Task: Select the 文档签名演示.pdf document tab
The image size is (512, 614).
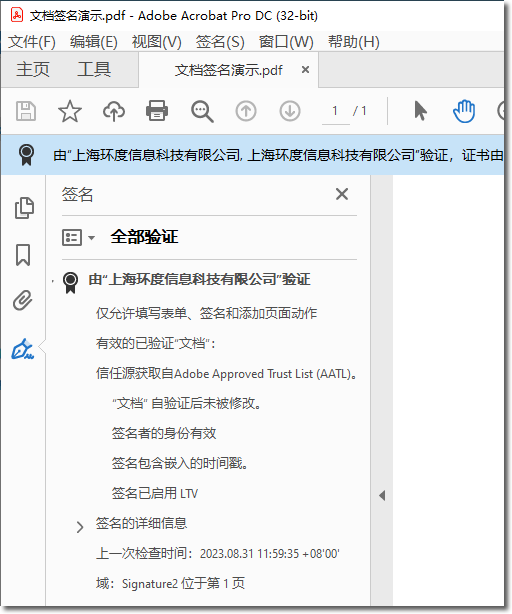Action: [x=229, y=70]
